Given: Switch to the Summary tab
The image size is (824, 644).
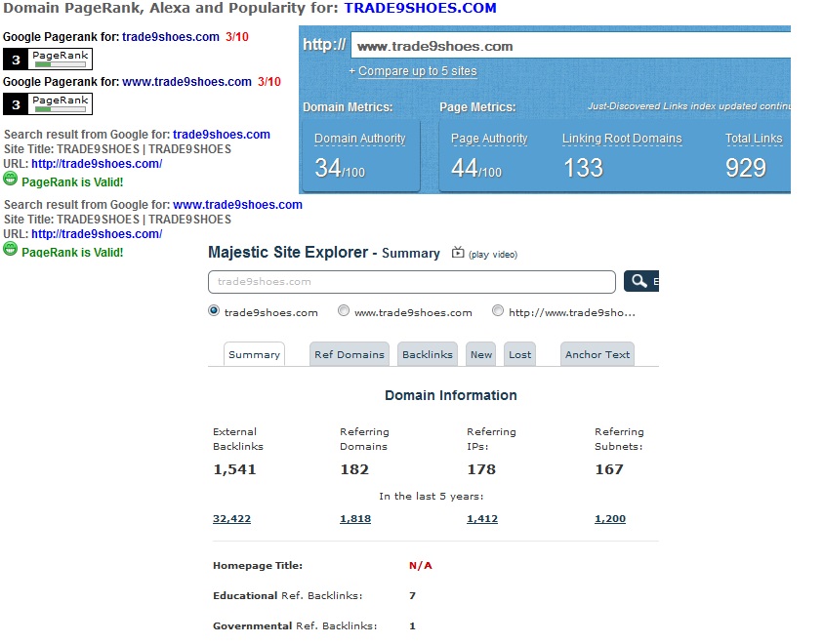Looking at the screenshot, I should tap(255, 354).
